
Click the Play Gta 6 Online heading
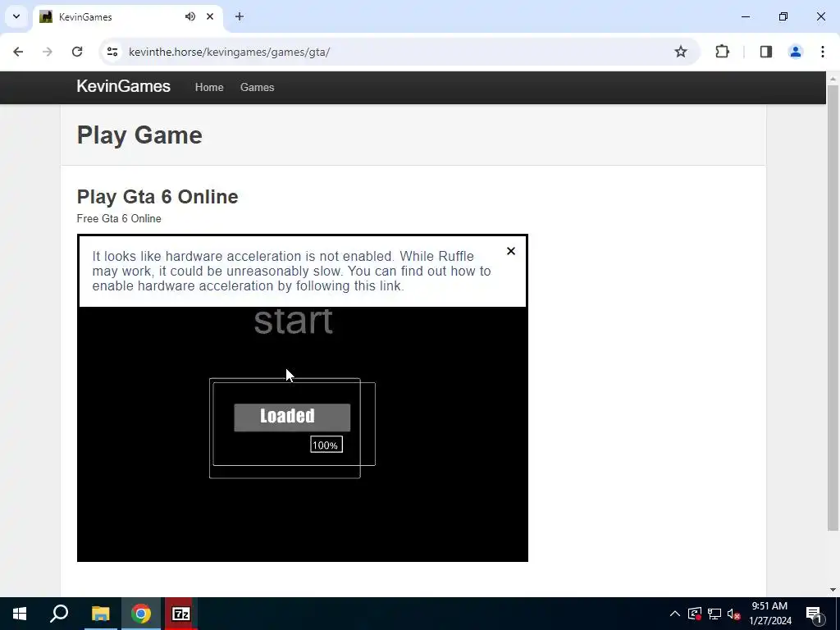(x=157, y=197)
